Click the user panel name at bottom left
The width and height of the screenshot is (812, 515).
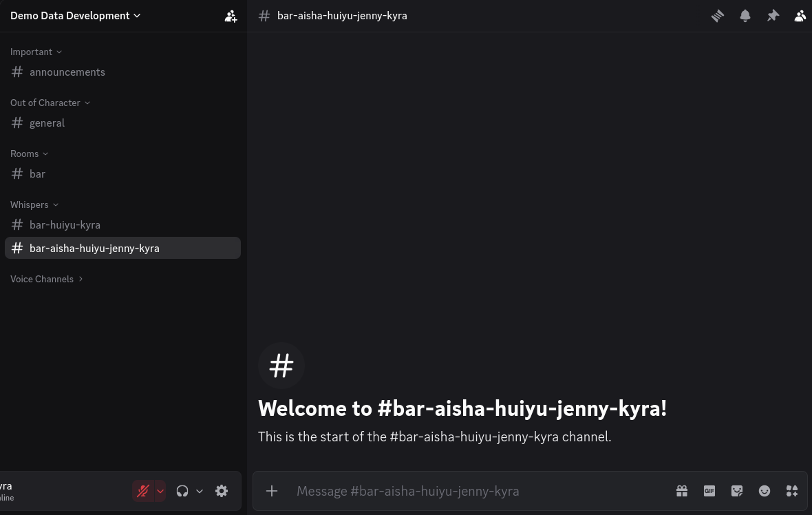[6, 487]
